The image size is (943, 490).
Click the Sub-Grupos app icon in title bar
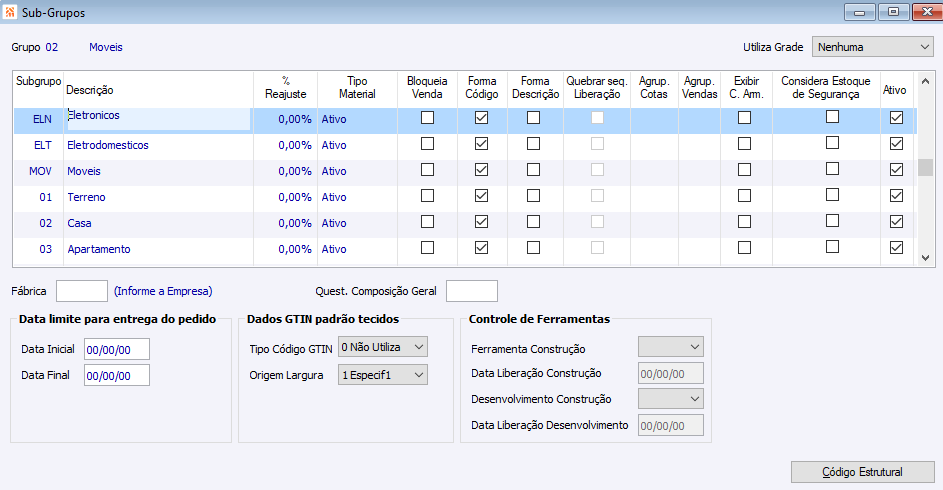pos(10,12)
